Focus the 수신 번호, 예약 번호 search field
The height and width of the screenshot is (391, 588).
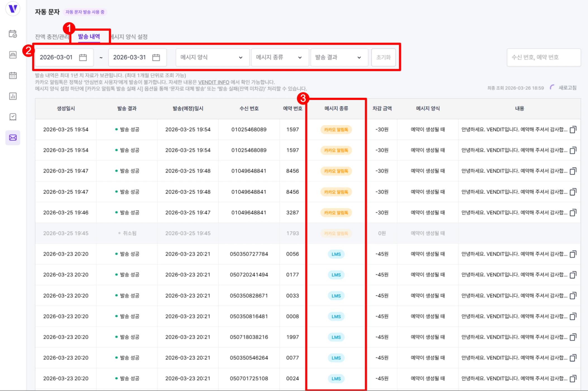point(543,58)
